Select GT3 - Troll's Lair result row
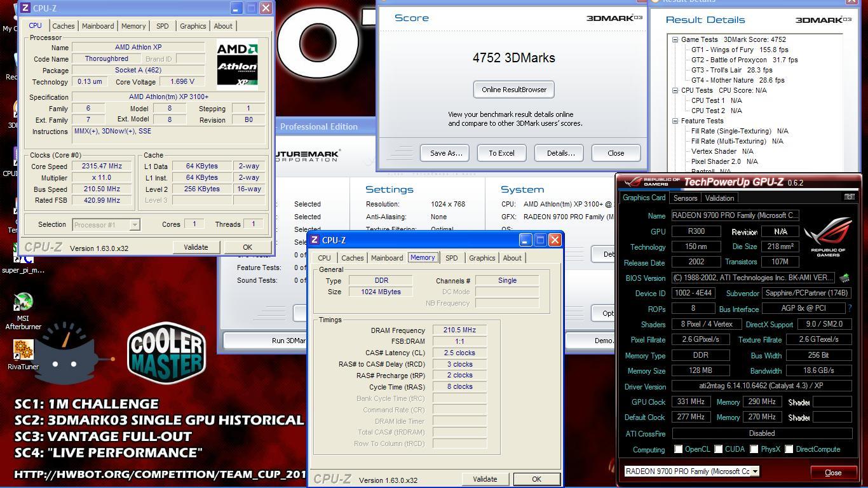Viewport: 868px width, 488px height. pos(731,70)
